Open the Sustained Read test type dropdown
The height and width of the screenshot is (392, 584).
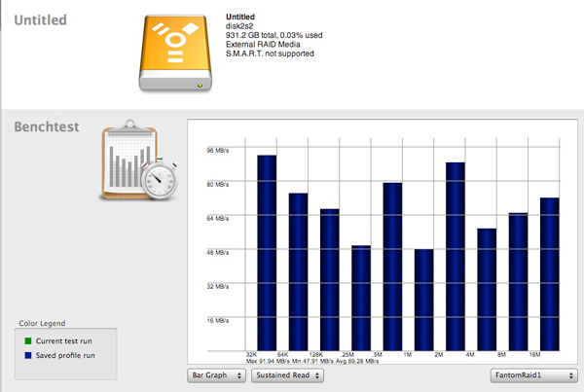pyautogui.click(x=287, y=374)
